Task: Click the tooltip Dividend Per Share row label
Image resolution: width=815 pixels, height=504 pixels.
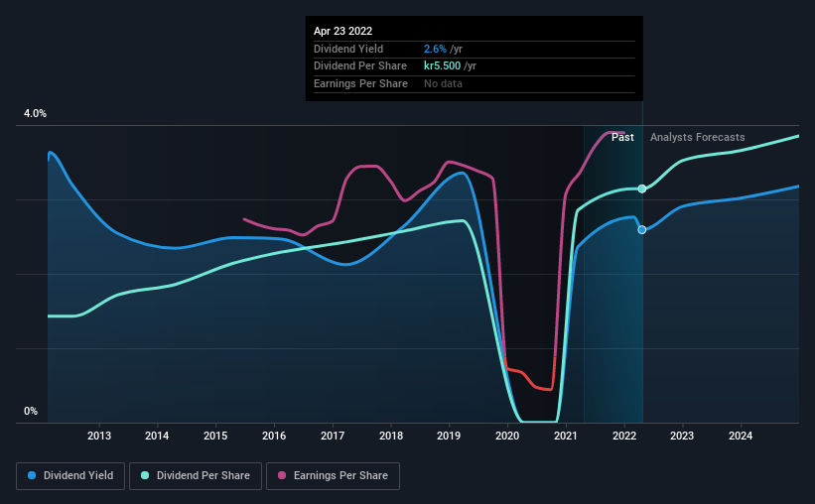Action: pos(360,66)
